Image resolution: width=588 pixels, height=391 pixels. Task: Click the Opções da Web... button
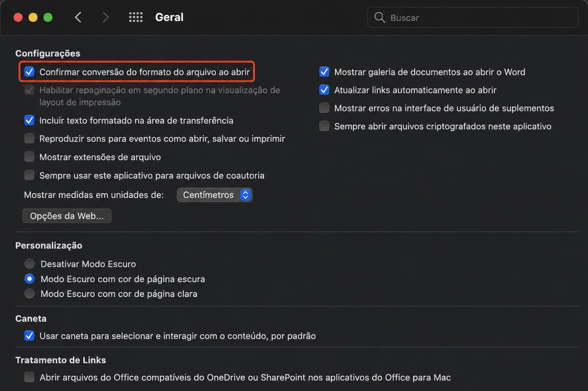[x=67, y=216]
